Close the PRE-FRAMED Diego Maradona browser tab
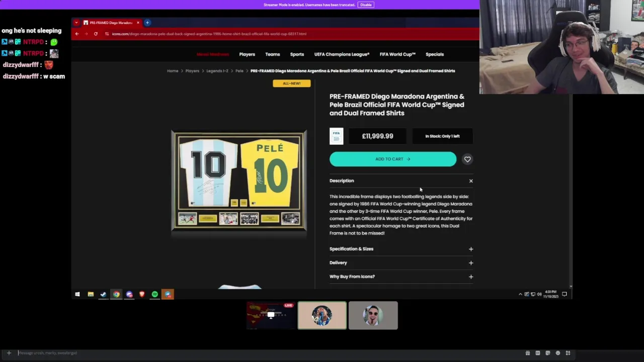This screenshot has height=362, width=644. [137, 23]
